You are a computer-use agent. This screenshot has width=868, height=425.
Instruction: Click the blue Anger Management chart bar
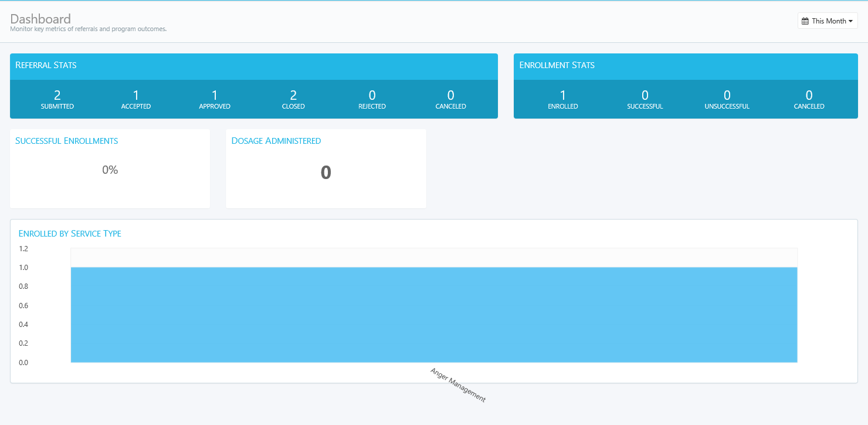coord(433,315)
